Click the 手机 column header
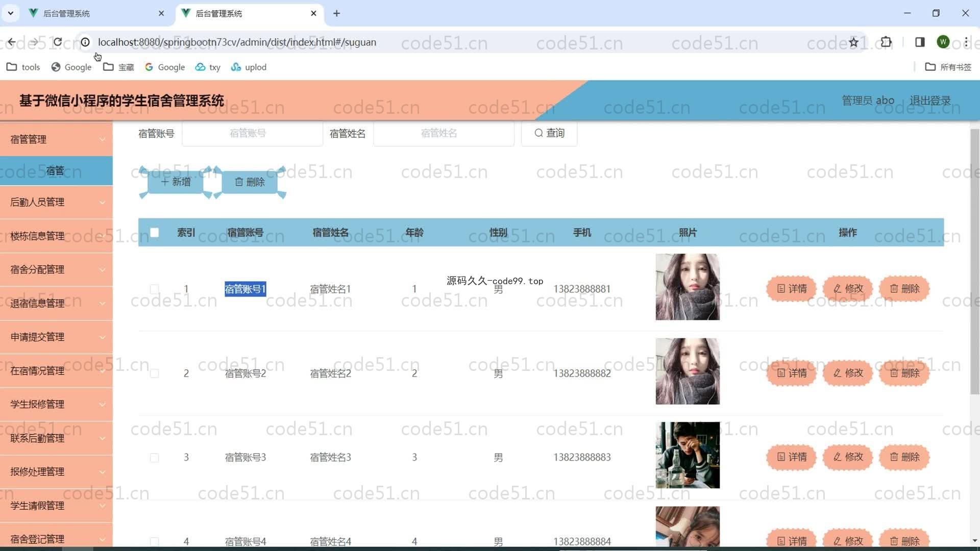 click(x=582, y=233)
